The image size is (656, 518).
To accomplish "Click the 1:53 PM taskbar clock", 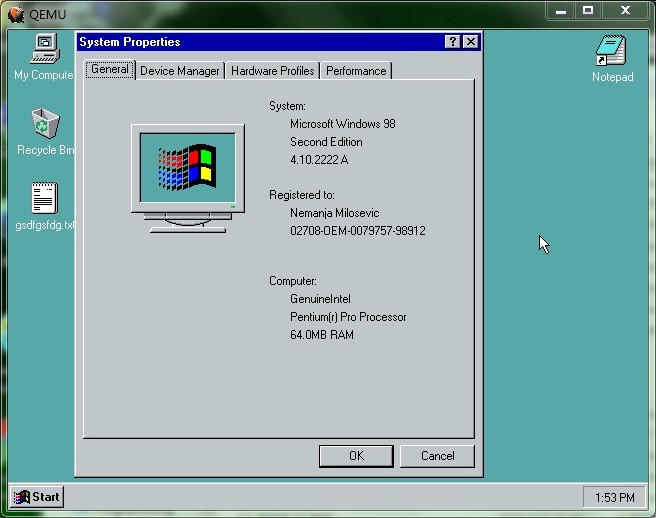I will point(614,497).
